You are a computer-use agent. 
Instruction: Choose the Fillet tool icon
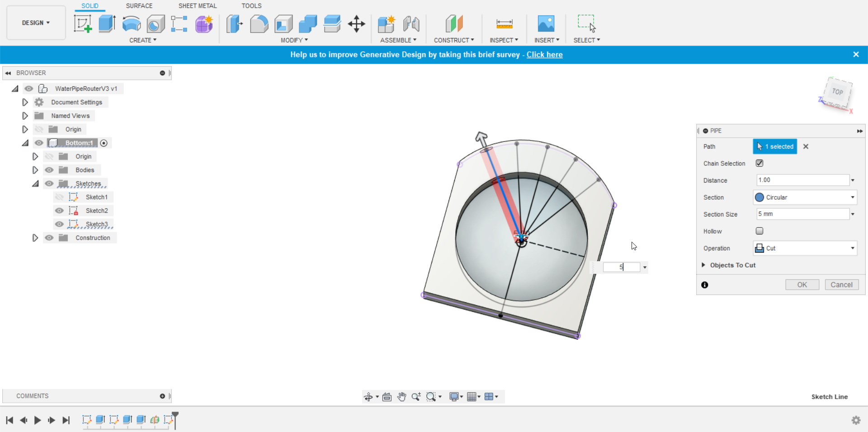pos(259,23)
